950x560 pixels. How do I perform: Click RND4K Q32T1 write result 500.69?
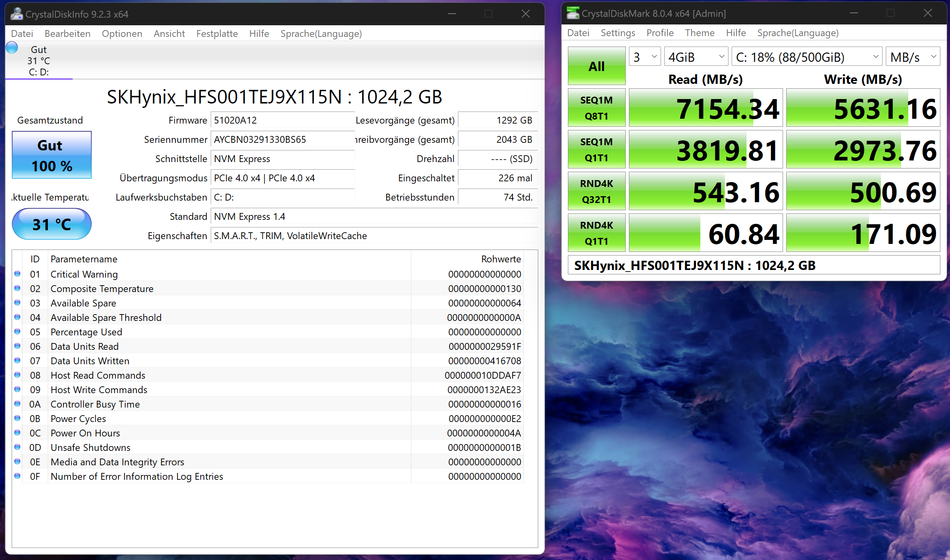[x=863, y=191]
